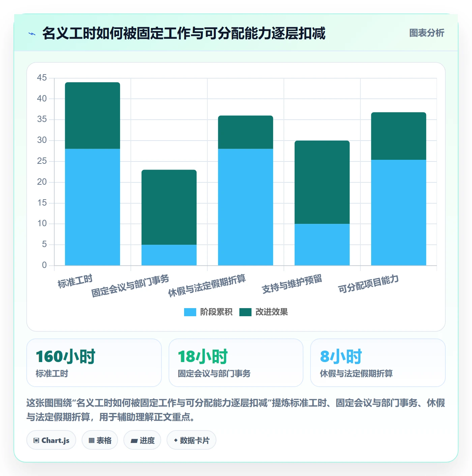Click the light blue segment of 可分配项目能力 bar

pos(399,212)
